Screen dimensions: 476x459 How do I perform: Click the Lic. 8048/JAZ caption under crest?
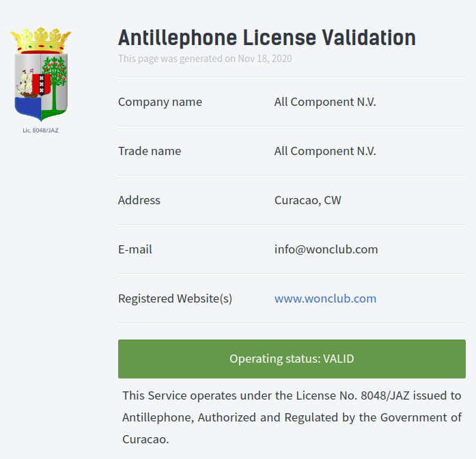coord(41,130)
